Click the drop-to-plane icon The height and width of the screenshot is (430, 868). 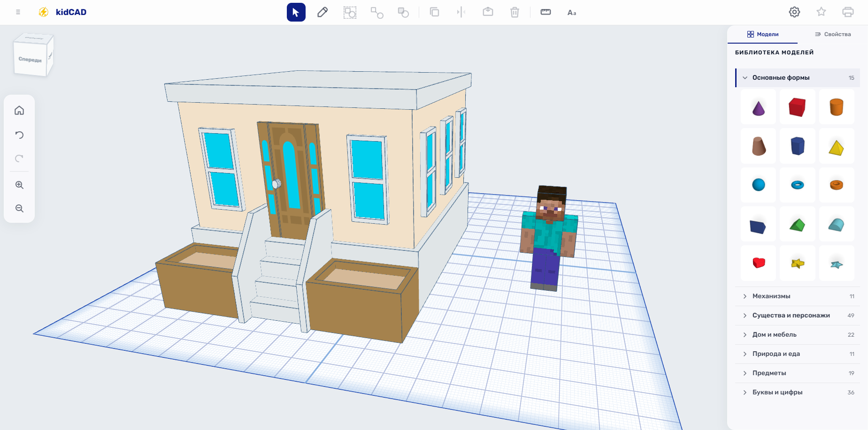[x=488, y=12]
